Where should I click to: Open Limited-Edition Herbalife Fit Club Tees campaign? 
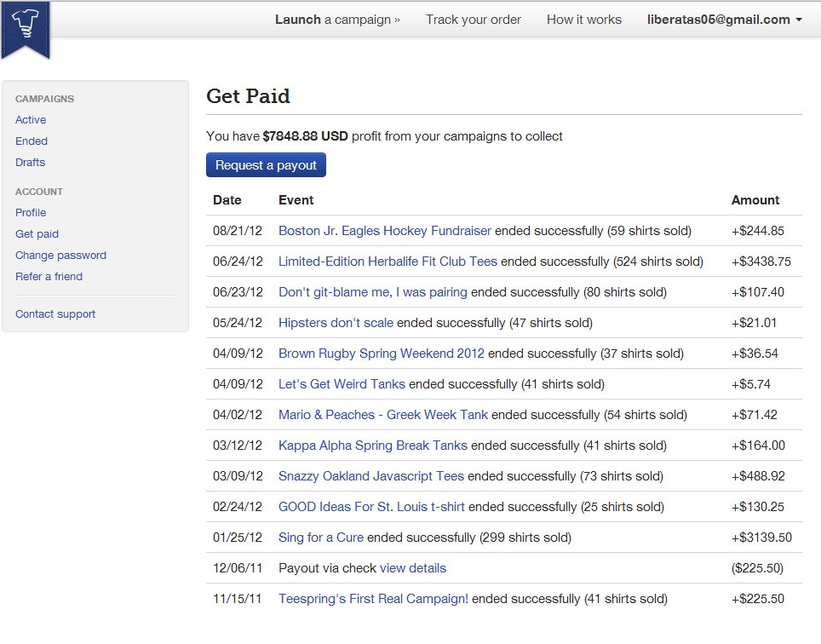(388, 262)
